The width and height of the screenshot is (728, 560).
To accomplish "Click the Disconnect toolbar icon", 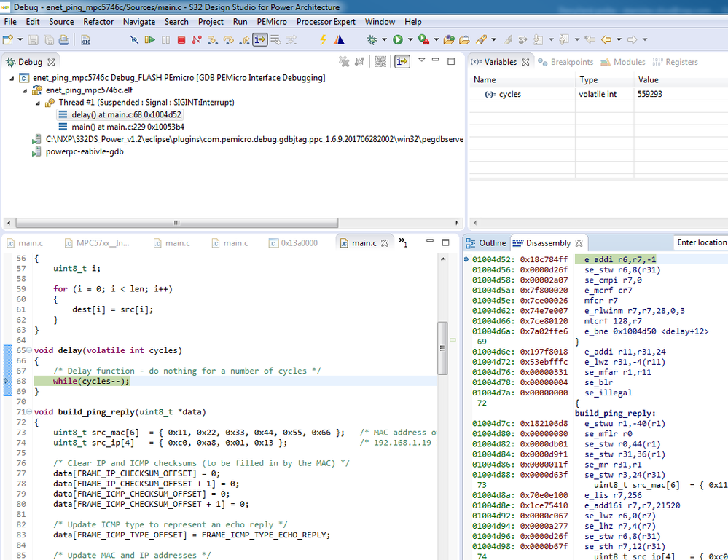I will (x=196, y=40).
